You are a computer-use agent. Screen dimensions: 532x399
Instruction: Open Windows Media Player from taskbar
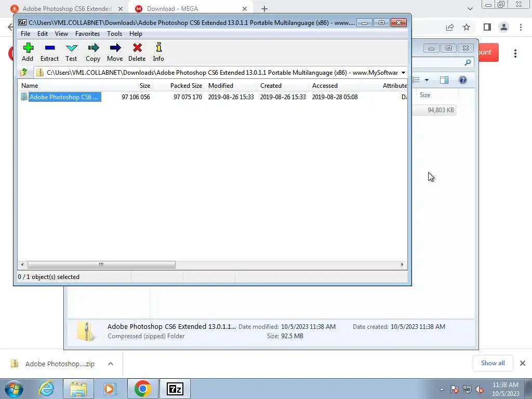(110, 389)
